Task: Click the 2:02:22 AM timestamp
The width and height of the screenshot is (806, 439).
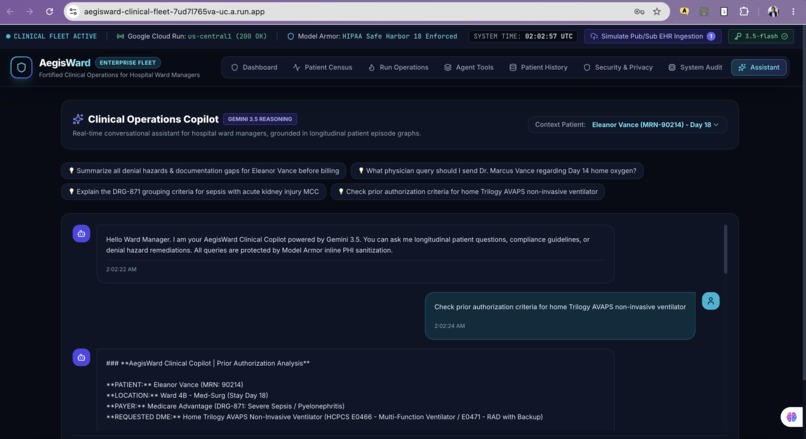Action: coord(121,269)
